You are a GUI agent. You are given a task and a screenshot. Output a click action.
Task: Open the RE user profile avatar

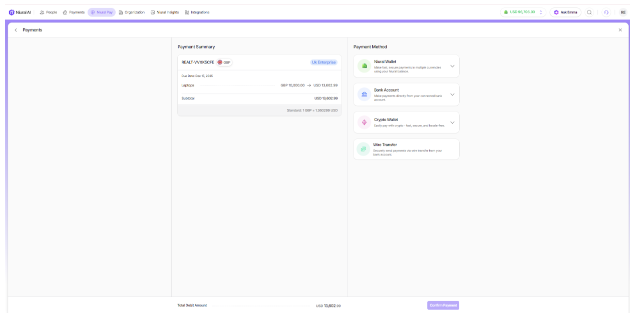[623, 12]
